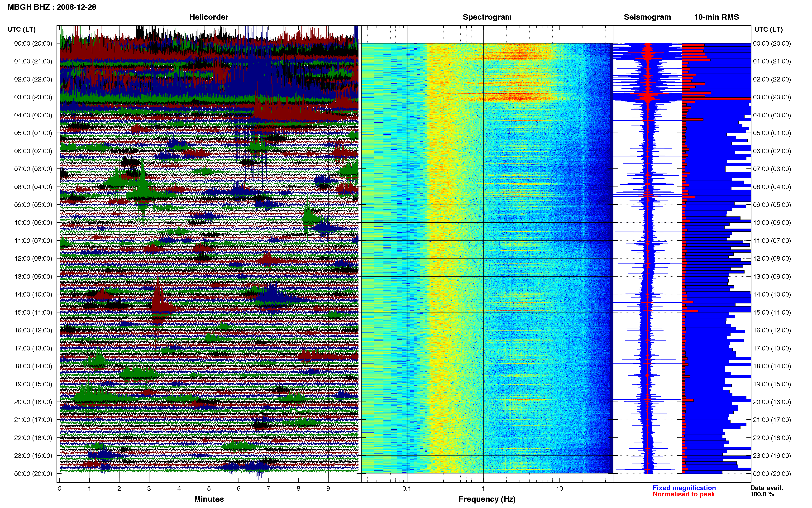Viewport: 812px width, 508px height.
Task: Click right time label '14:00 (10:00)'
Action: [772, 294]
